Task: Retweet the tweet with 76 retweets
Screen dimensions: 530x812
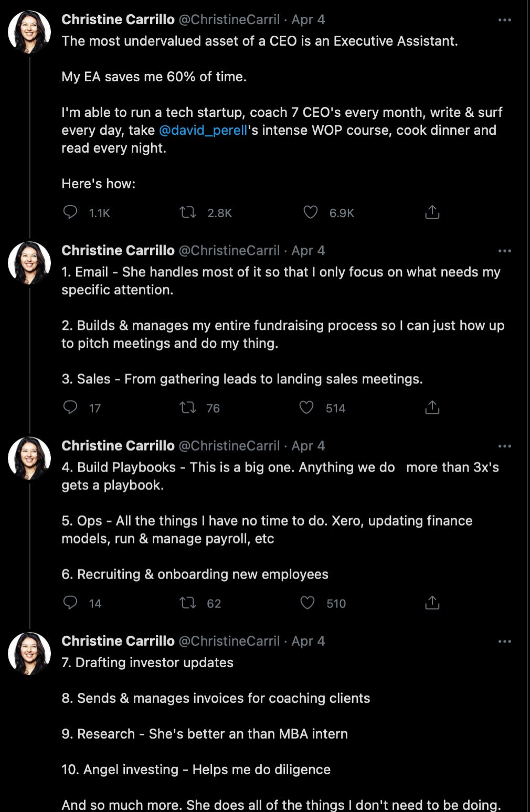Action: [x=188, y=408]
